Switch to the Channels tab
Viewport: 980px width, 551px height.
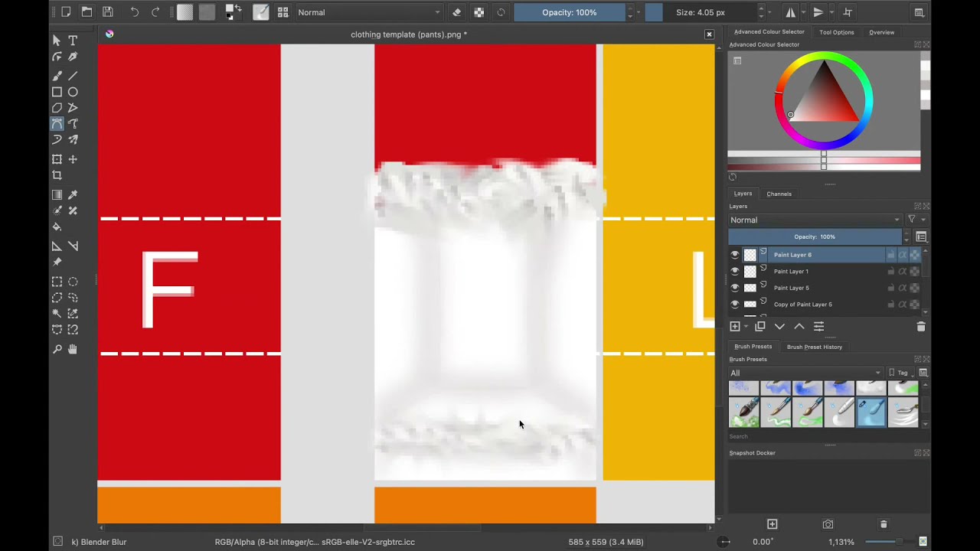779,194
